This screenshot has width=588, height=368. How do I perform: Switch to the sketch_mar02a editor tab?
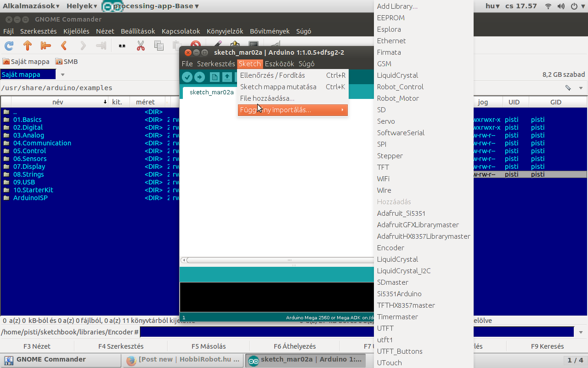211,92
